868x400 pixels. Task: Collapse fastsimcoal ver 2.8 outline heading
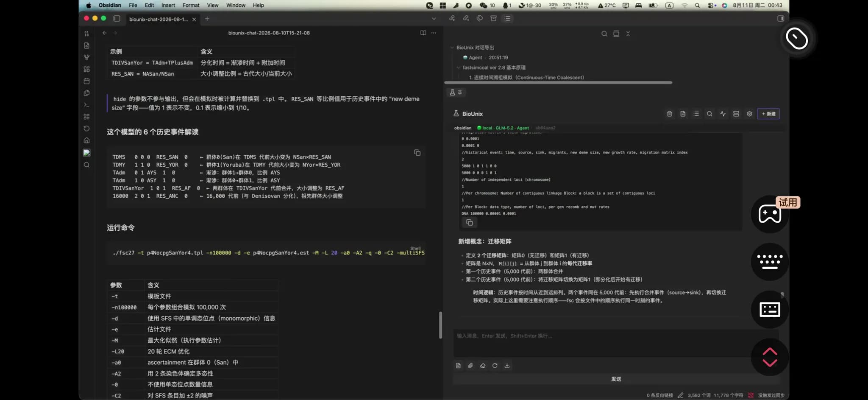[458, 67]
